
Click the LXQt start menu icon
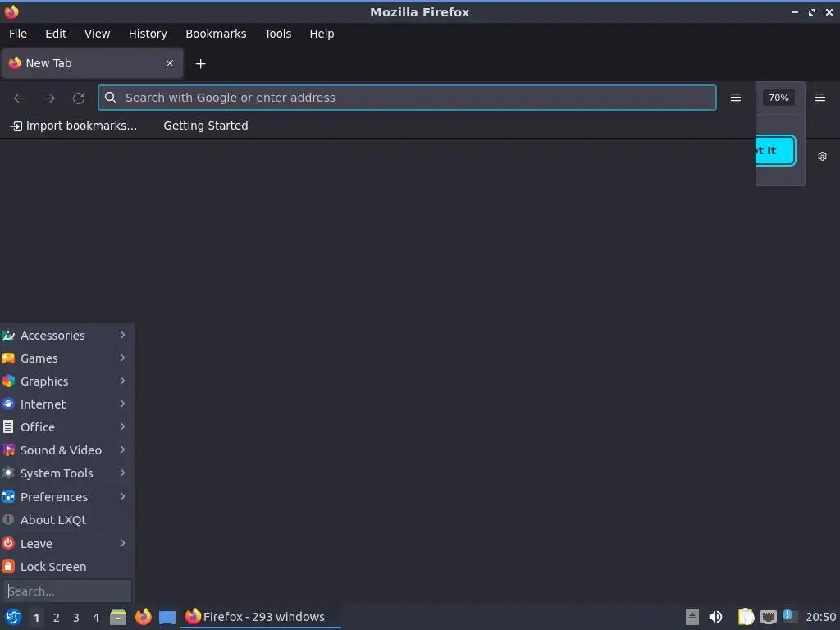13,617
